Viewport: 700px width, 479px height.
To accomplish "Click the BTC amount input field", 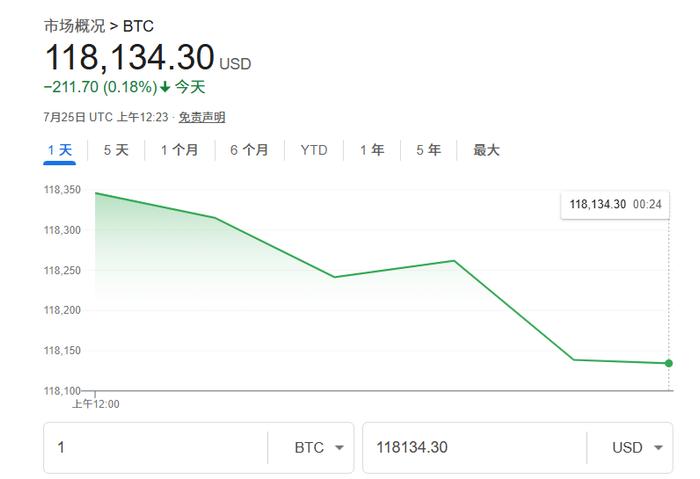I will [x=155, y=447].
